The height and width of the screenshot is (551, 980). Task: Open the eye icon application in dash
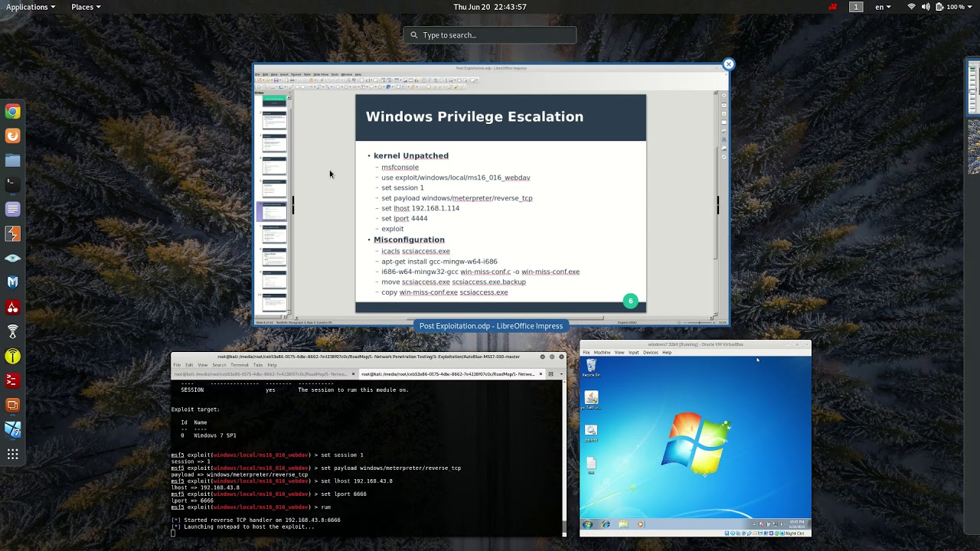point(12,258)
